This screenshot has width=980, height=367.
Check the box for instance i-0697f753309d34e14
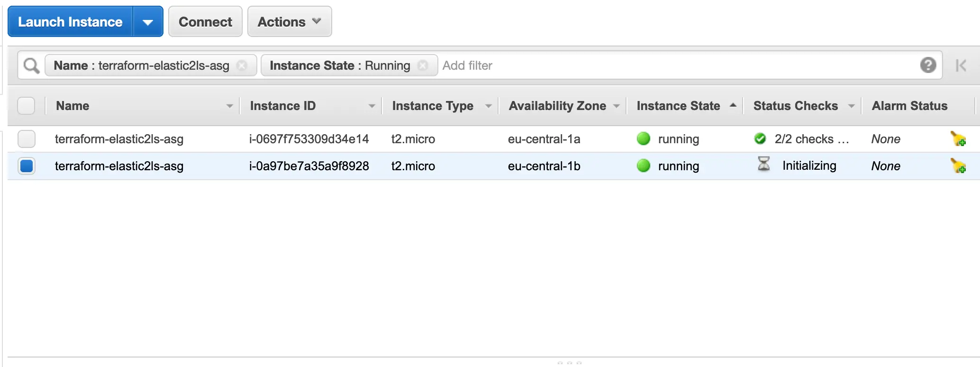27,139
